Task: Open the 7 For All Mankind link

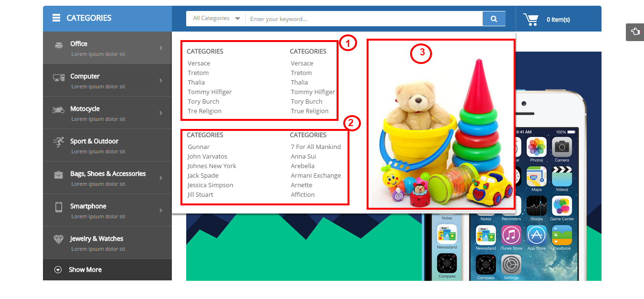Action: pos(316,147)
